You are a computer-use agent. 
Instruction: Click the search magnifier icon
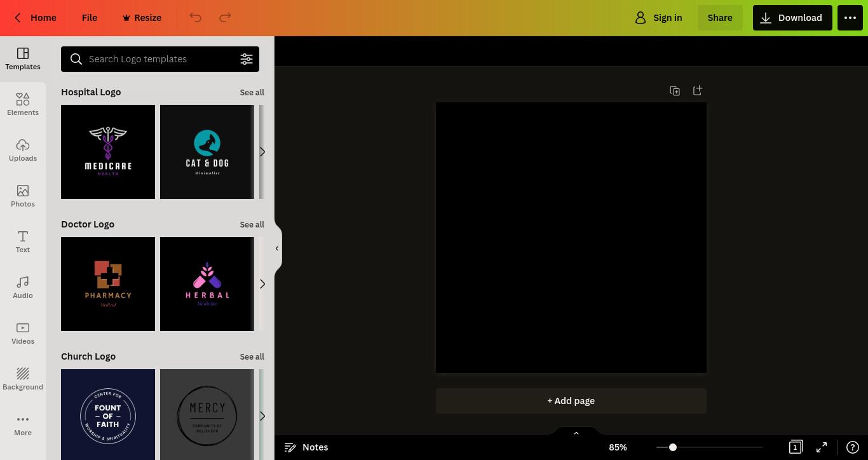(76, 59)
